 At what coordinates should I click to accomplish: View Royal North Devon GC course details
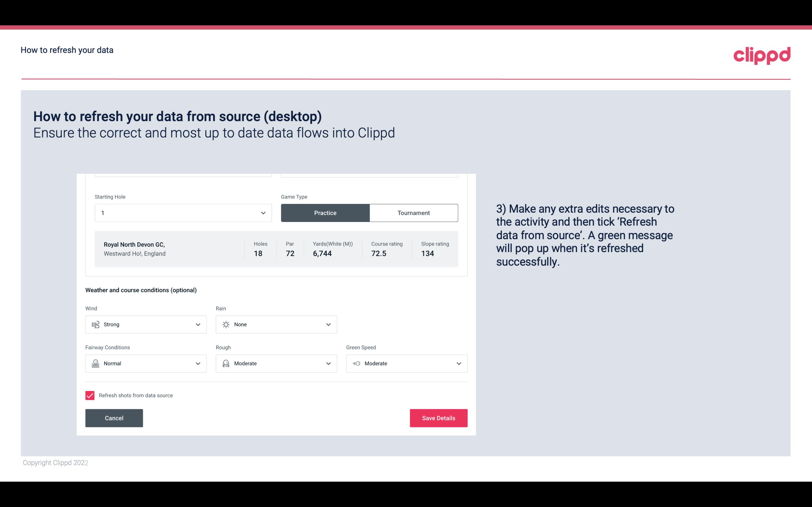[x=276, y=249]
